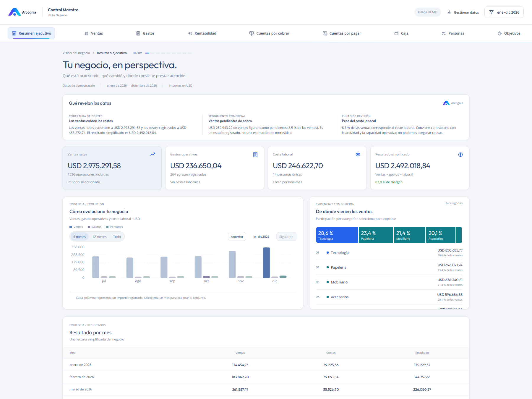Viewport: 532px width, 399px height.
Task: Click the download icon beside Gestionar datos
Action: [x=449, y=12]
